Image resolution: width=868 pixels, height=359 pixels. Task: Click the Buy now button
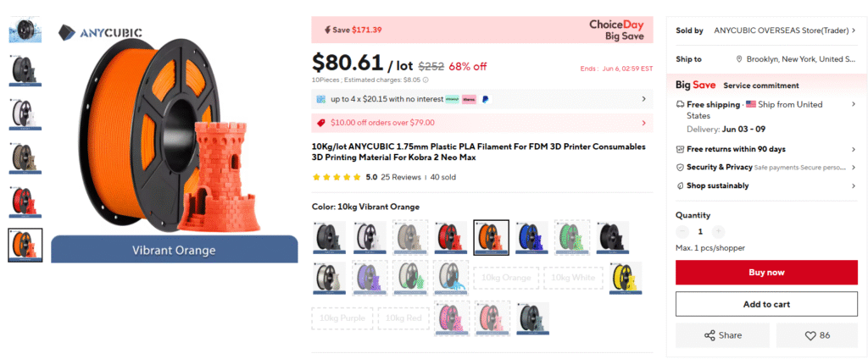point(766,272)
